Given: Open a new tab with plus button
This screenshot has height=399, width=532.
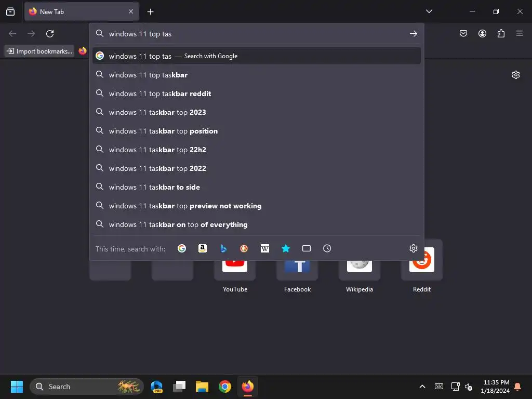Looking at the screenshot, I should (150, 12).
